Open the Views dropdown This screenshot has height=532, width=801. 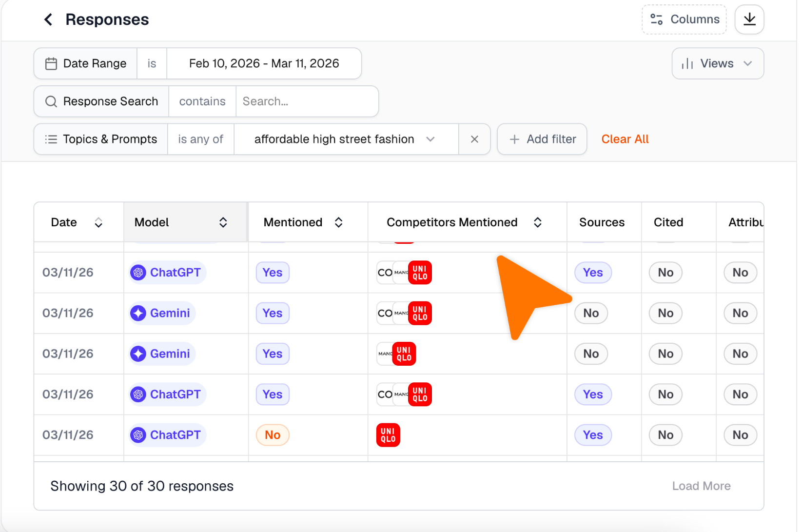coord(718,63)
